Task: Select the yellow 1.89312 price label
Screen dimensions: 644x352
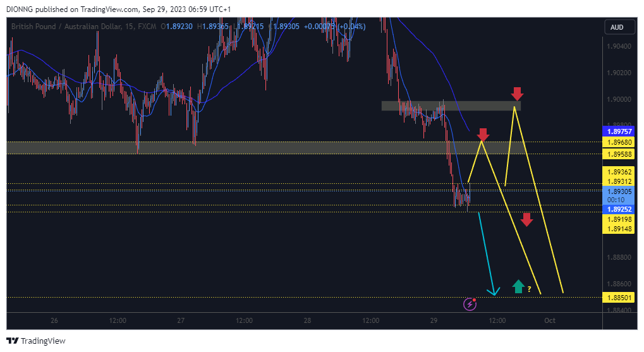Action: [x=619, y=181]
